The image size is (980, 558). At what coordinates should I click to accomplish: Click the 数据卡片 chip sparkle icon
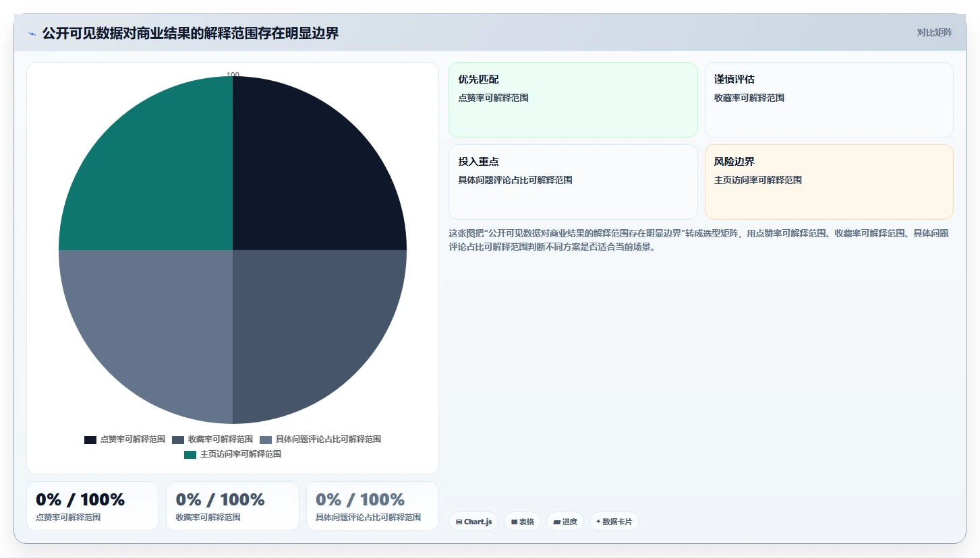click(598, 522)
